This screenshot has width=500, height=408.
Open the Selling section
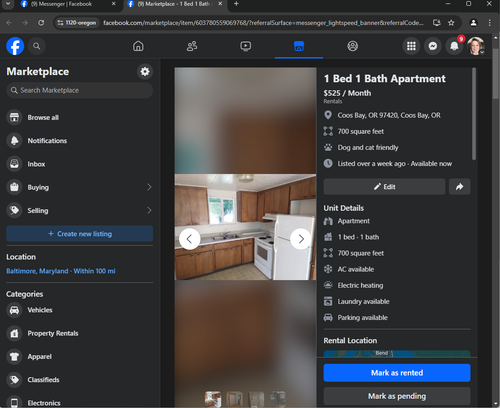pos(79,211)
